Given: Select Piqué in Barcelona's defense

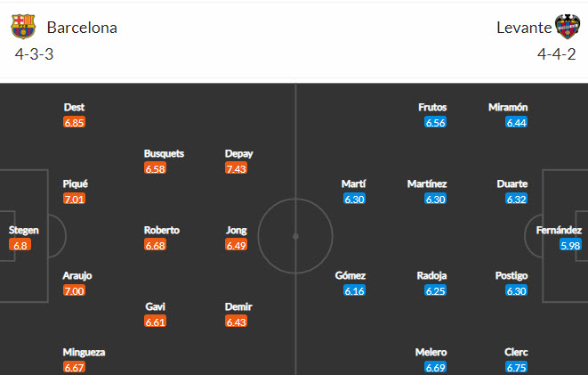Looking at the screenshot, I should click(x=75, y=183).
